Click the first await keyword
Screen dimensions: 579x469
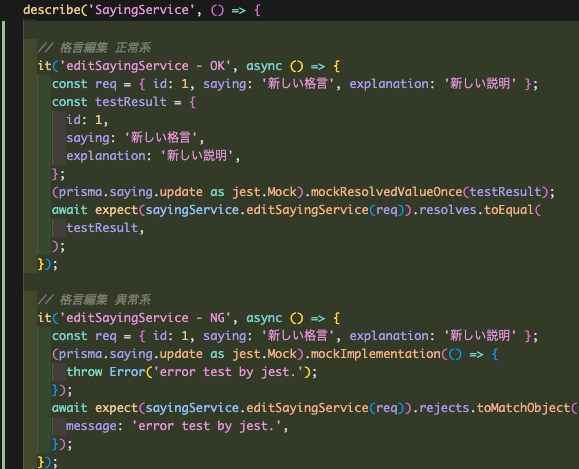(x=70, y=210)
